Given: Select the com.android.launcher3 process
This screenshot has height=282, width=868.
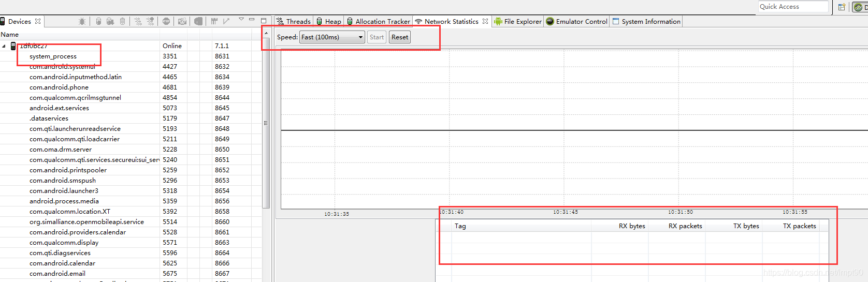Looking at the screenshot, I should click(64, 191).
